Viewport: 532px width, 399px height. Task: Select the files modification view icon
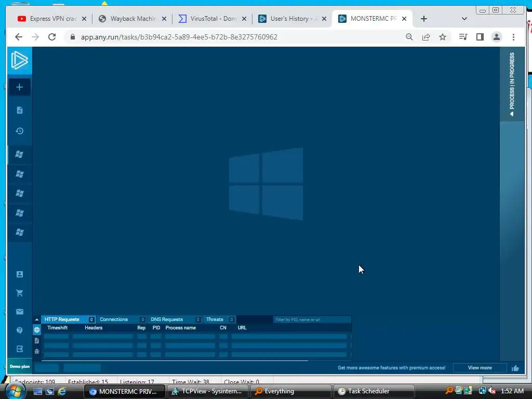pos(37,341)
